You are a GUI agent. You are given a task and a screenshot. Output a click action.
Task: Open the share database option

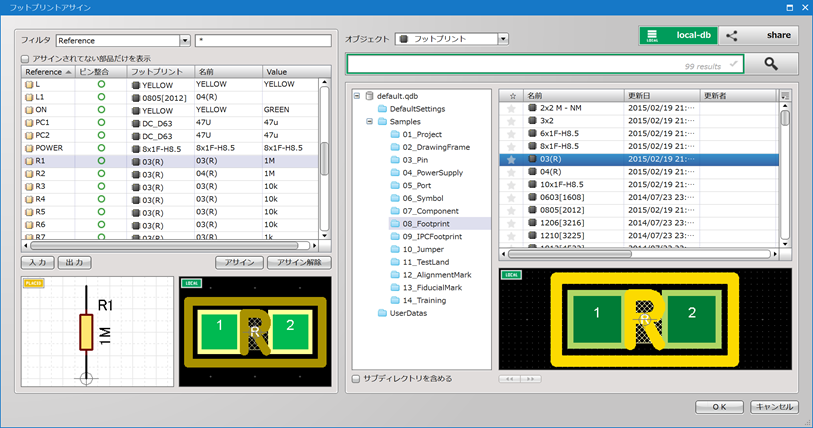point(759,35)
